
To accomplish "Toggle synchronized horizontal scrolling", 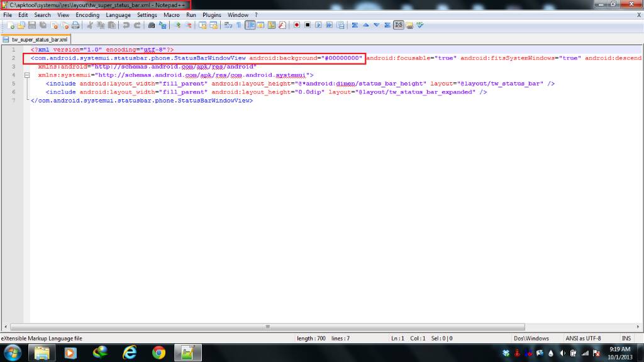I will (214, 25).
